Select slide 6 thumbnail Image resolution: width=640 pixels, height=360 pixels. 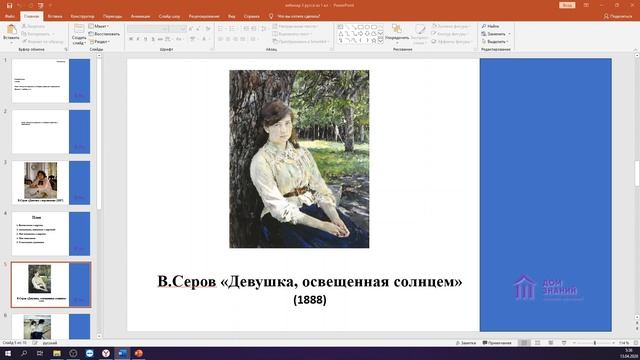[51, 327]
